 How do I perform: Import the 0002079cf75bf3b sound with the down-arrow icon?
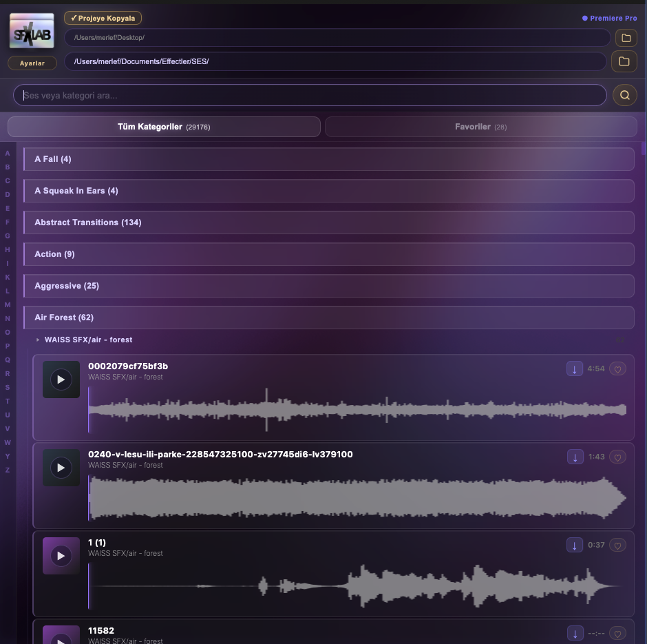tap(574, 368)
